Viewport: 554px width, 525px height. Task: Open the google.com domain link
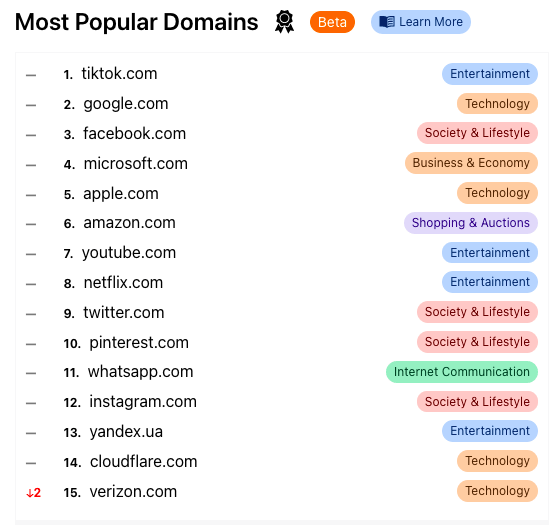pos(126,104)
